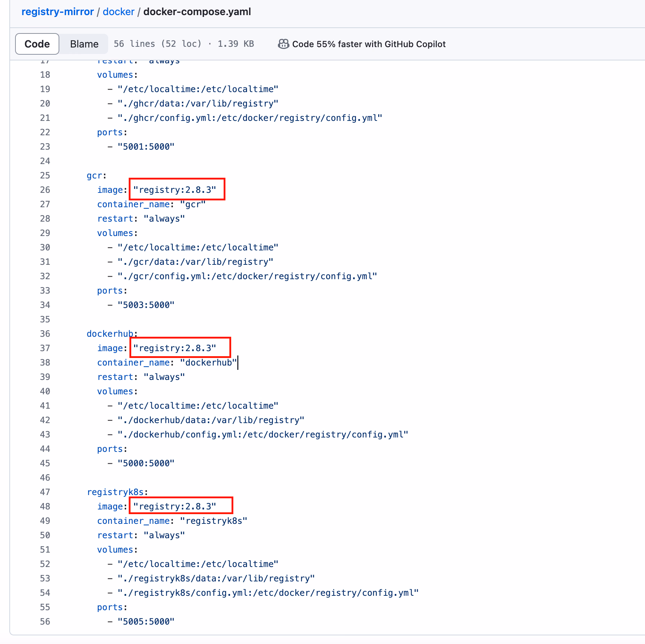Click the registryk8s image "registry:2.8.3" value

pos(175,507)
